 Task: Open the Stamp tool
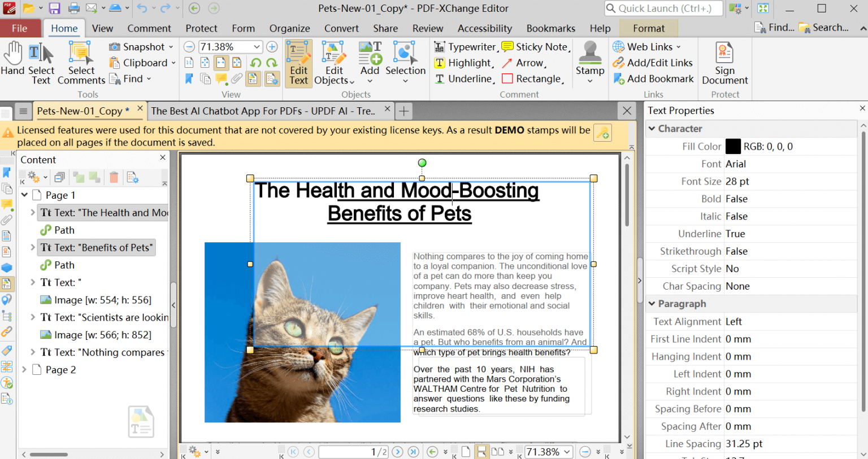[590, 62]
